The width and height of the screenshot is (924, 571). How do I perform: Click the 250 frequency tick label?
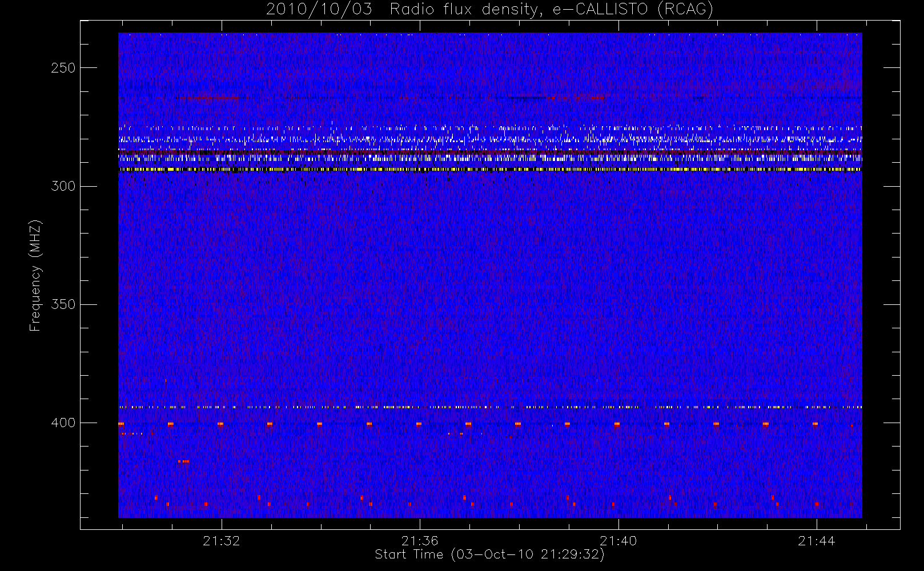point(63,68)
